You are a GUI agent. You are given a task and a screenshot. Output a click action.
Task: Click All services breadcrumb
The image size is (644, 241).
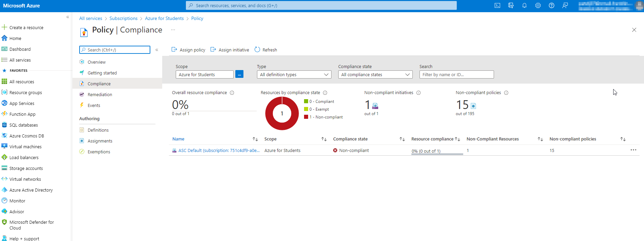(x=91, y=18)
